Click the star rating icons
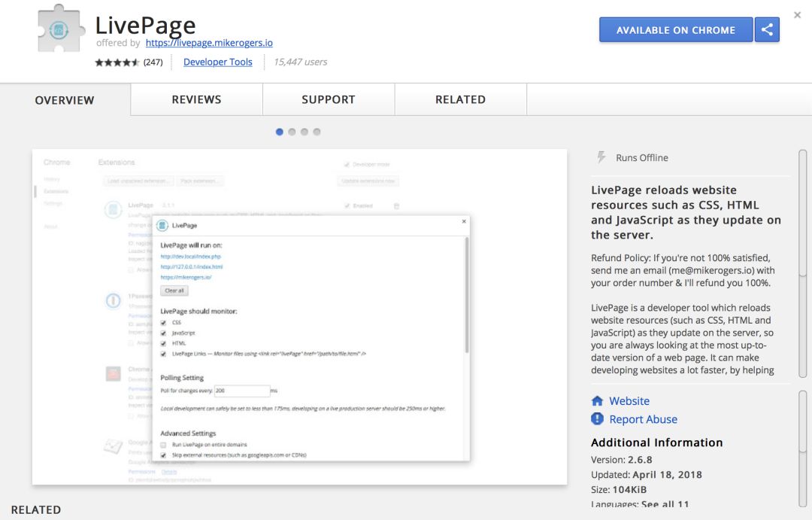Image resolution: width=812 pixels, height=520 pixels. 117,62
